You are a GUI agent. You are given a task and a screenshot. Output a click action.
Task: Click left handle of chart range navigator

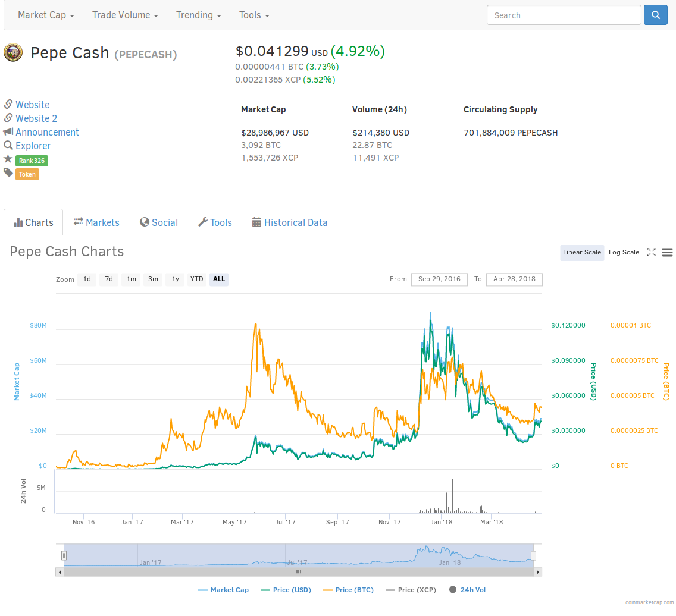[64, 556]
